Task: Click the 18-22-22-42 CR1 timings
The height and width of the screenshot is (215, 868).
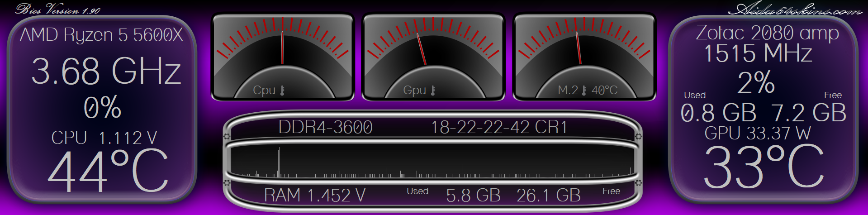Action: click(499, 127)
